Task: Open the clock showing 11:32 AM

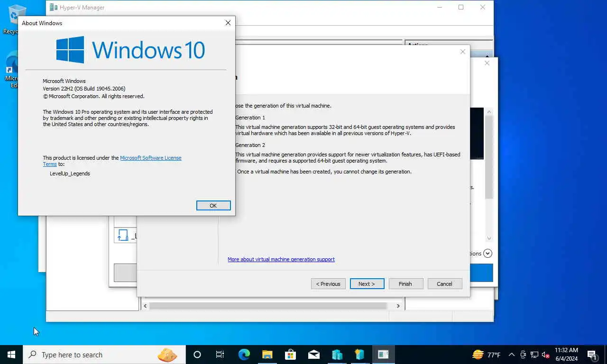Action: tap(566, 355)
